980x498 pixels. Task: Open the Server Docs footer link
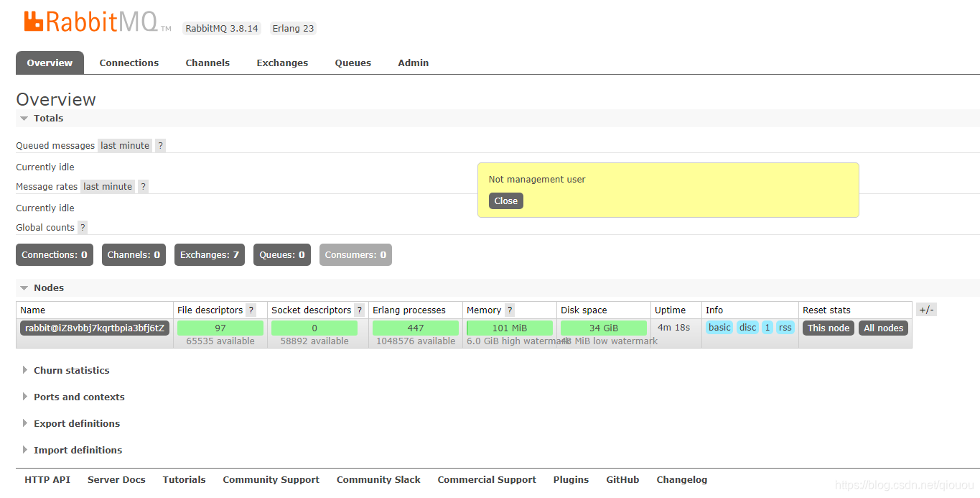(x=116, y=479)
